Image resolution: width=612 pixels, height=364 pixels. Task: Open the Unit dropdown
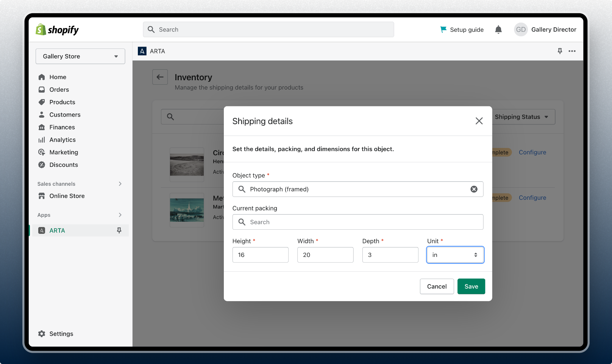[x=455, y=255]
